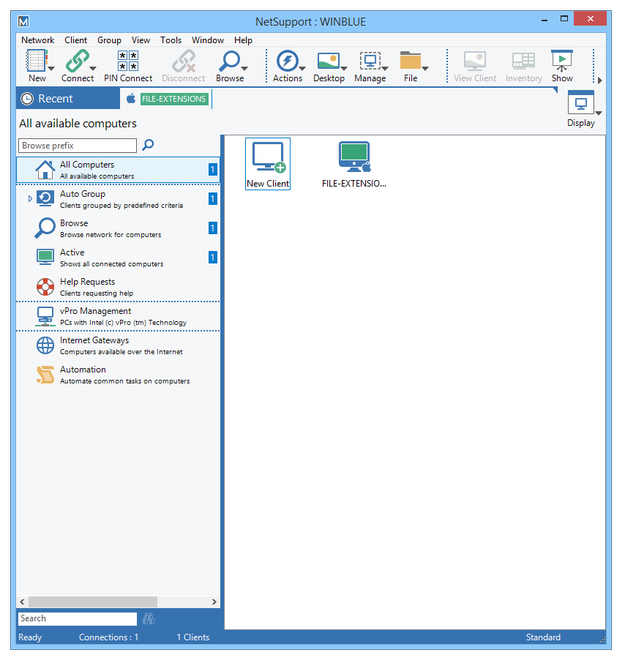Expand the Auto Group tree node
Screen dimensions: 625x663
tap(30, 198)
